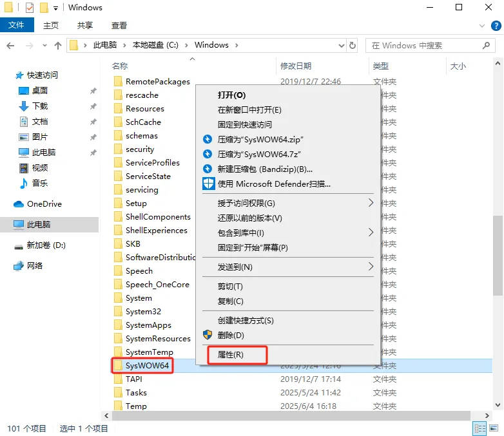Viewport: 504px width, 436px height.
Task: Expand 发送到(N) submenu
Action: pyautogui.click(x=287, y=267)
